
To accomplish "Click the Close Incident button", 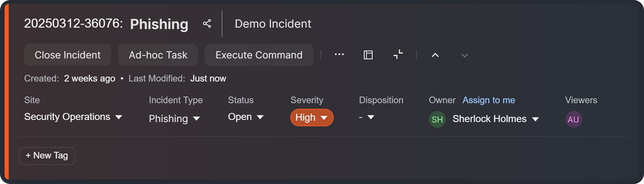I will [x=68, y=55].
